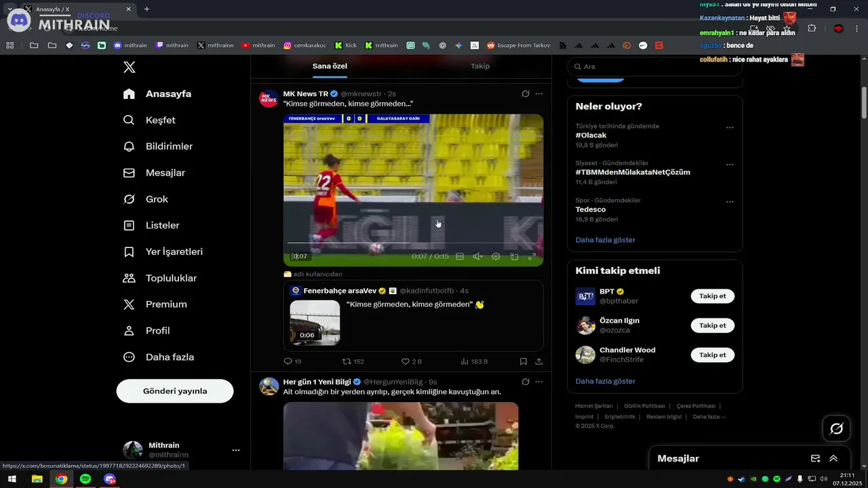Expand the footer Daha fazla menu
Viewport: 868px width, 488px height.
coord(709,417)
